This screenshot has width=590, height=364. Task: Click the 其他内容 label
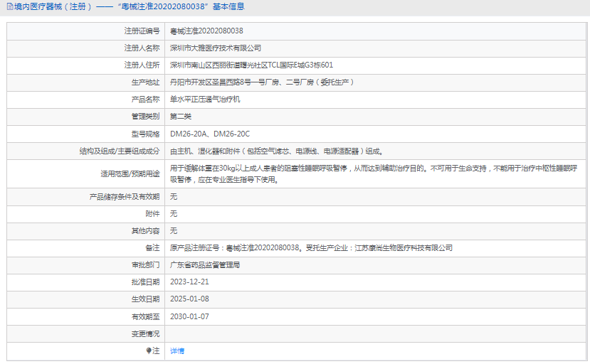(146, 231)
